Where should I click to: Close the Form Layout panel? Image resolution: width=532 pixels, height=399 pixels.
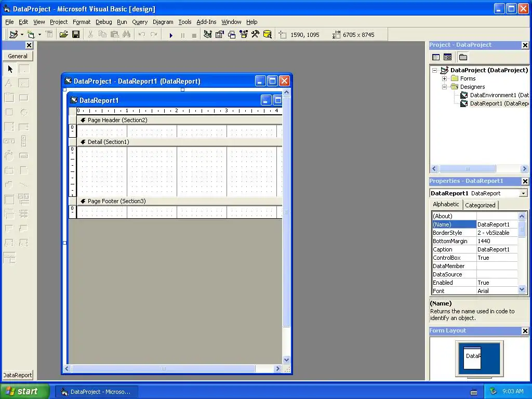point(525,331)
